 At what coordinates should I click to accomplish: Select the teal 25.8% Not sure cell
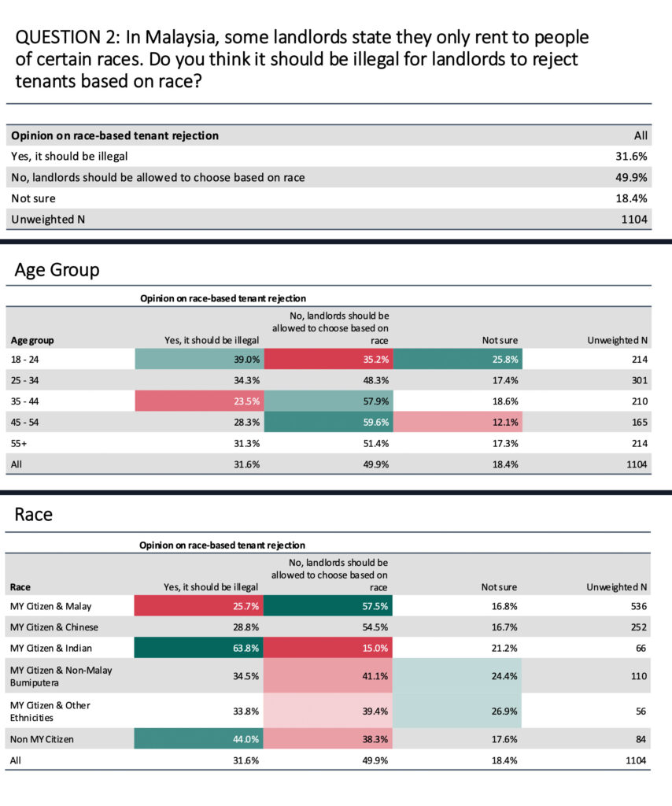[x=457, y=360]
